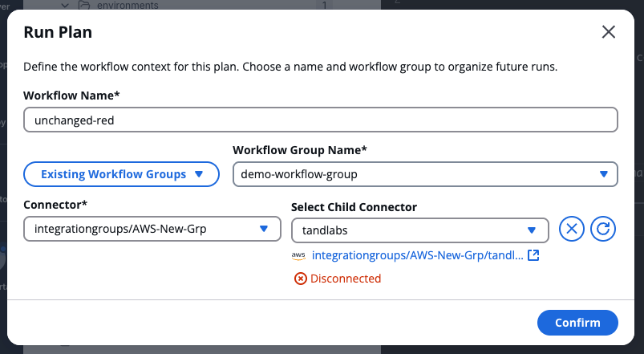Image resolution: width=644 pixels, height=354 pixels.
Task: Click the Disconnected status text
Action: [345, 279]
